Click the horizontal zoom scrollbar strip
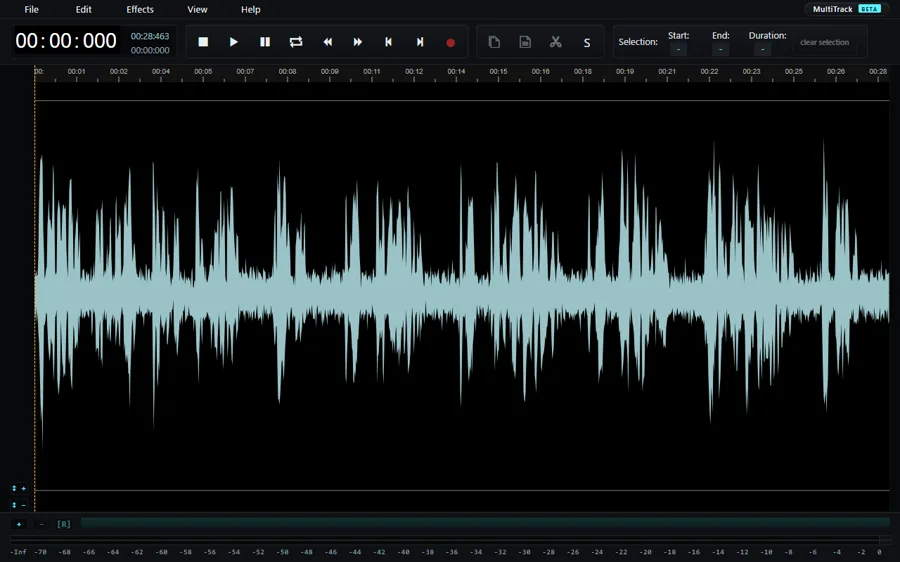Image resolution: width=900 pixels, height=562 pixels. 485,523
